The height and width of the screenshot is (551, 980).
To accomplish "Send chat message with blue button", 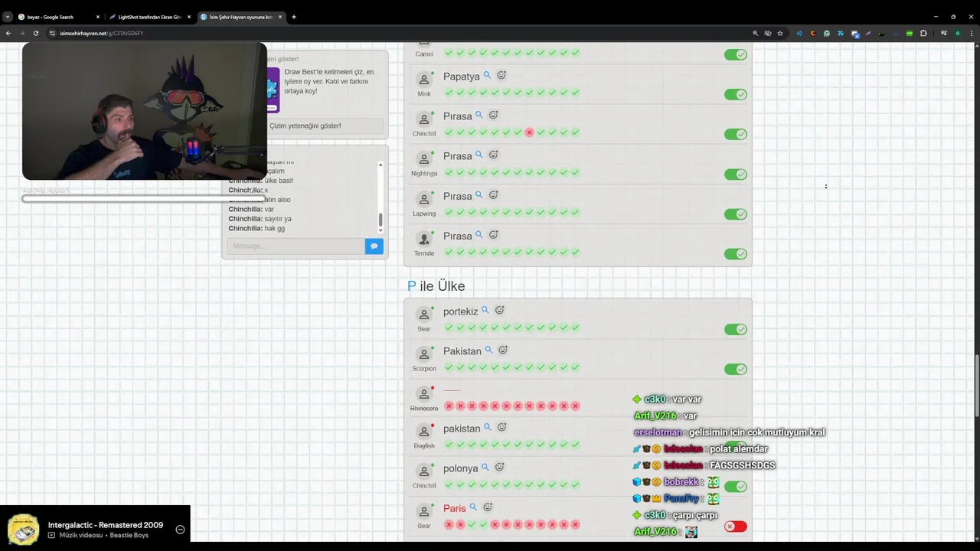I will 374,246.
